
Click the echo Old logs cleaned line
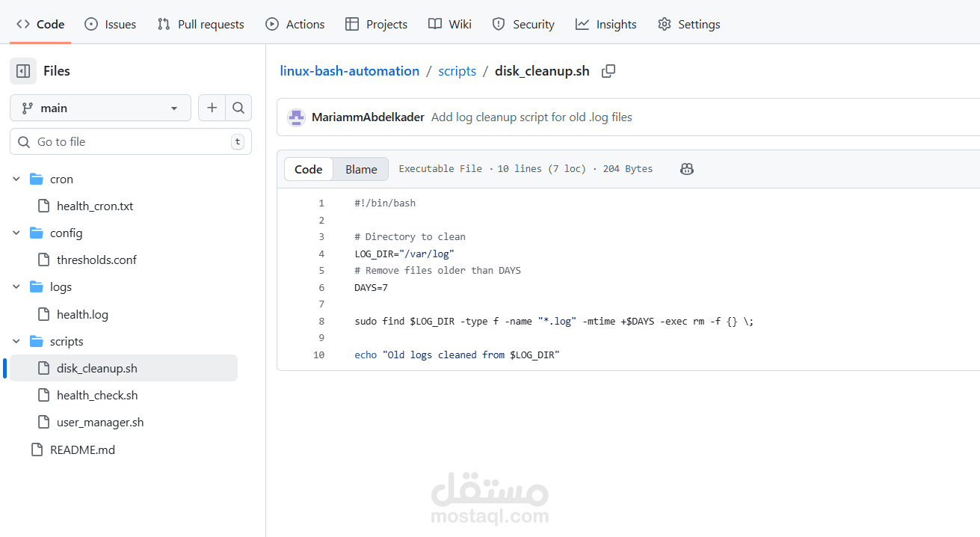click(x=457, y=355)
